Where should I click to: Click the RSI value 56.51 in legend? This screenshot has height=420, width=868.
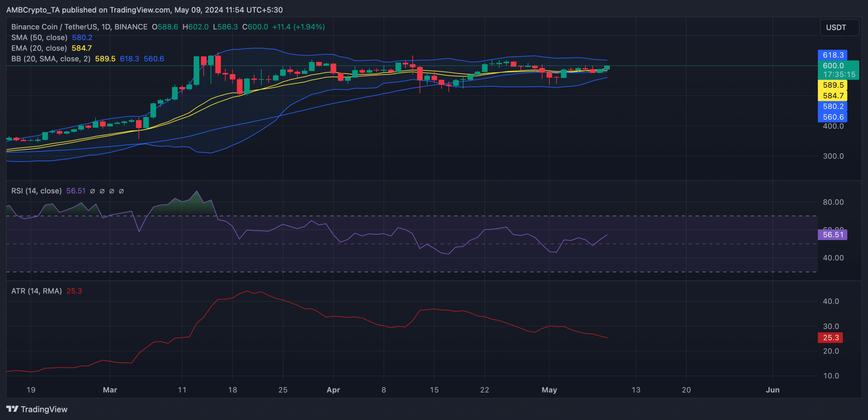pyautogui.click(x=76, y=191)
